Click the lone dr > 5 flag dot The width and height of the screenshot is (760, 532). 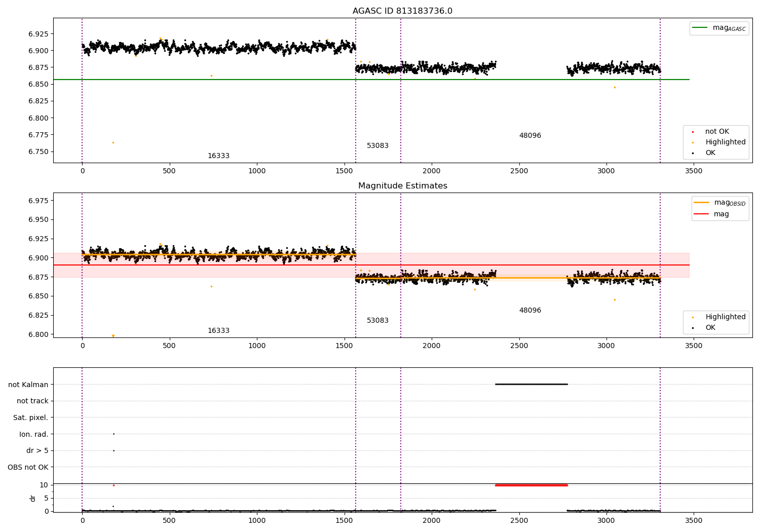[113, 450]
